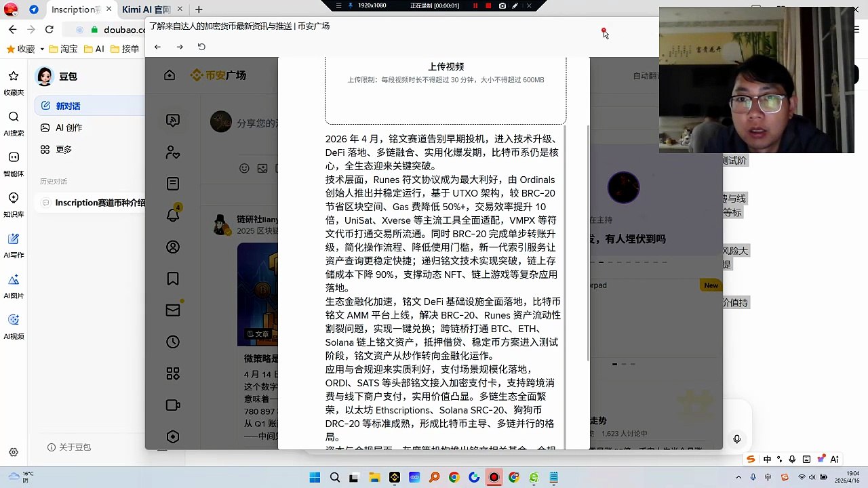Click the image attach icon in composer
The height and width of the screenshot is (488, 868).
coord(262,168)
